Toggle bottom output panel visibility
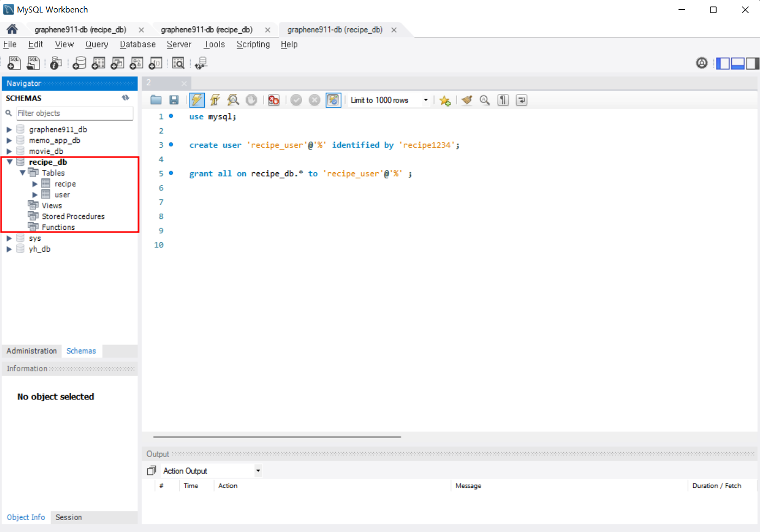 738,64
